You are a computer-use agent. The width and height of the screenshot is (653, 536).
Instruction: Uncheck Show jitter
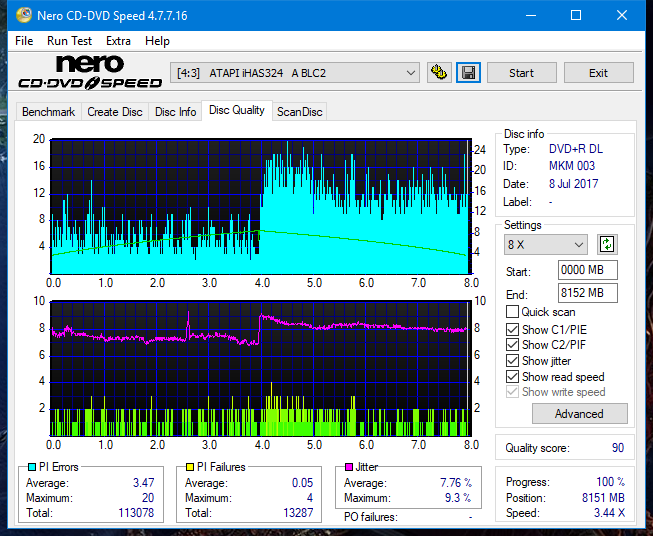tap(512, 361)
